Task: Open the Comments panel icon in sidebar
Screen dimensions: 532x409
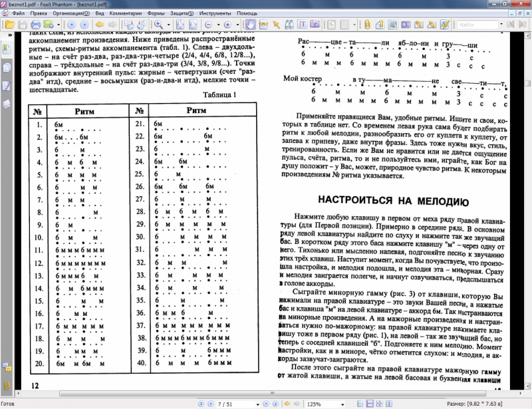Action: coord(7,367)
